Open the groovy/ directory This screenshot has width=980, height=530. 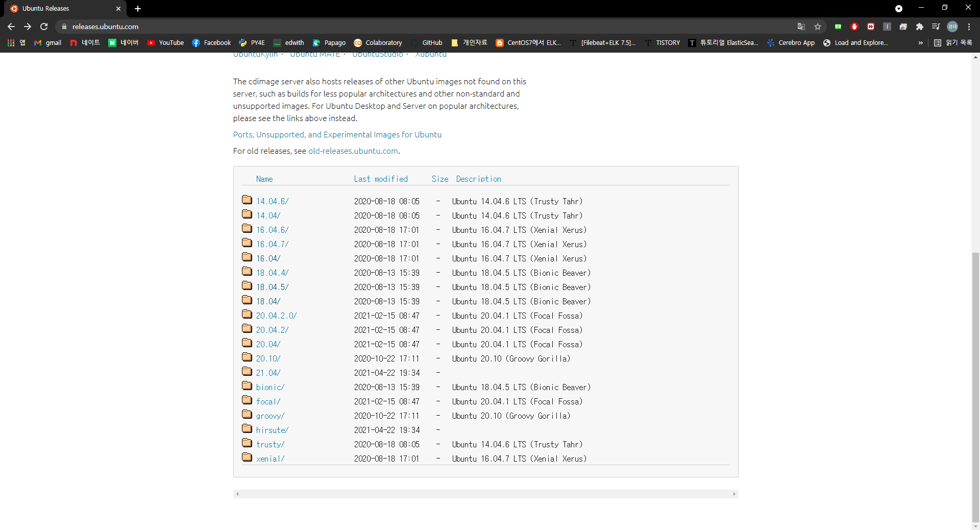coord(271,416)
